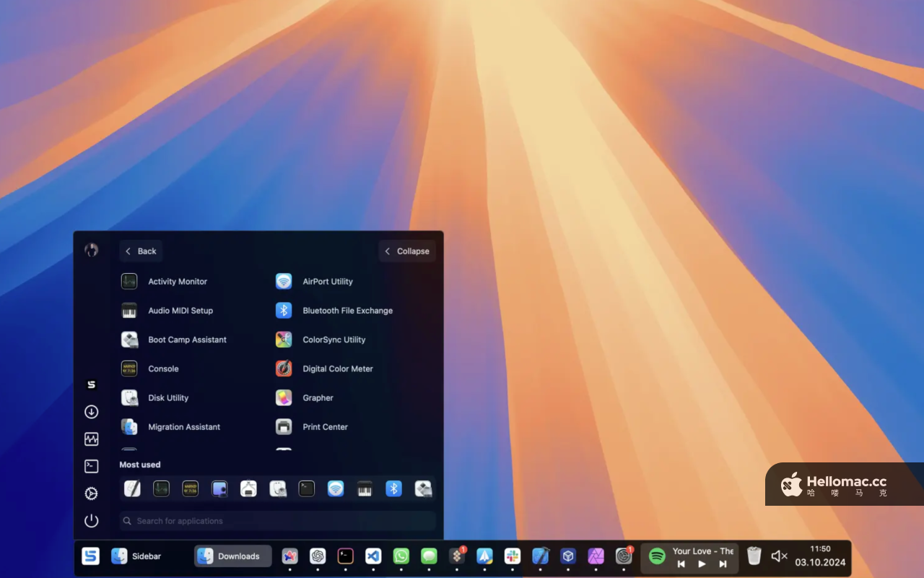Open Console from the Most used row
This screenshot has height=578, width=924.
(x=191, y=489)
